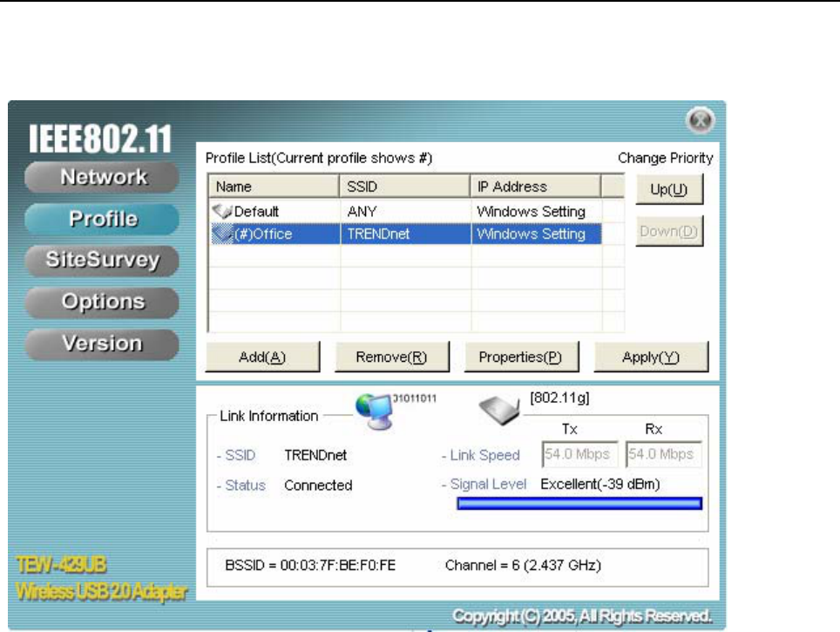Click the computer globe link icon

pyautogui.click(x=375, y=411)
